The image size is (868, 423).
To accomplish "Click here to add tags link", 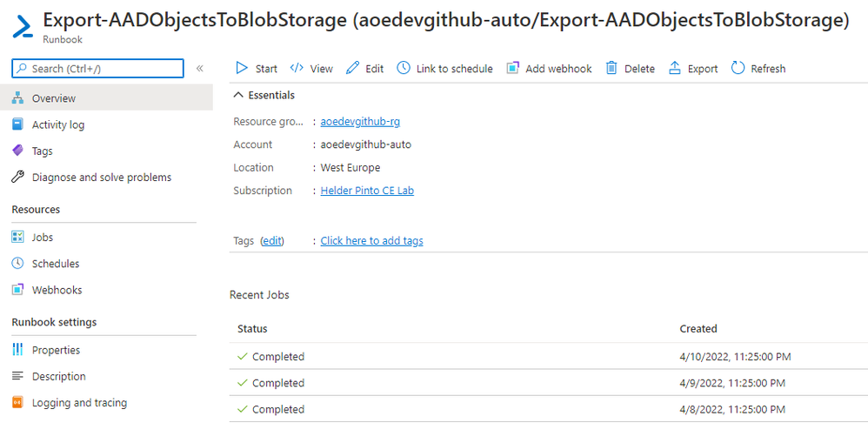I will coord(372,241).
